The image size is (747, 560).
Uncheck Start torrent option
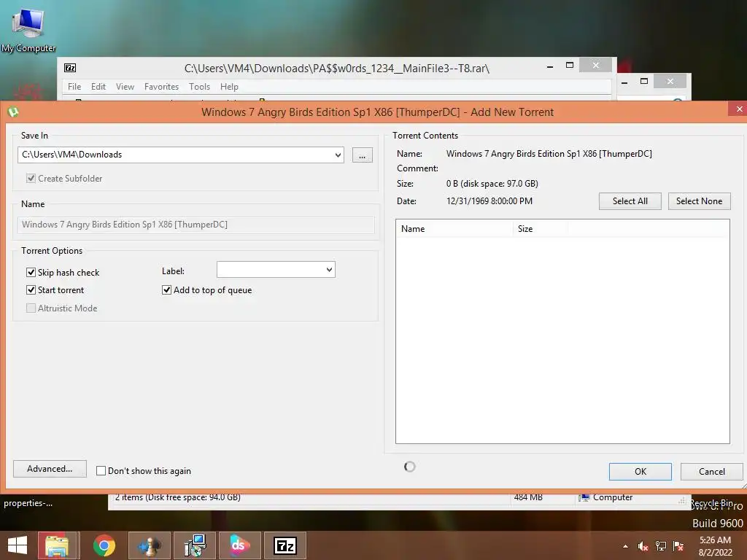pos(31,290)
